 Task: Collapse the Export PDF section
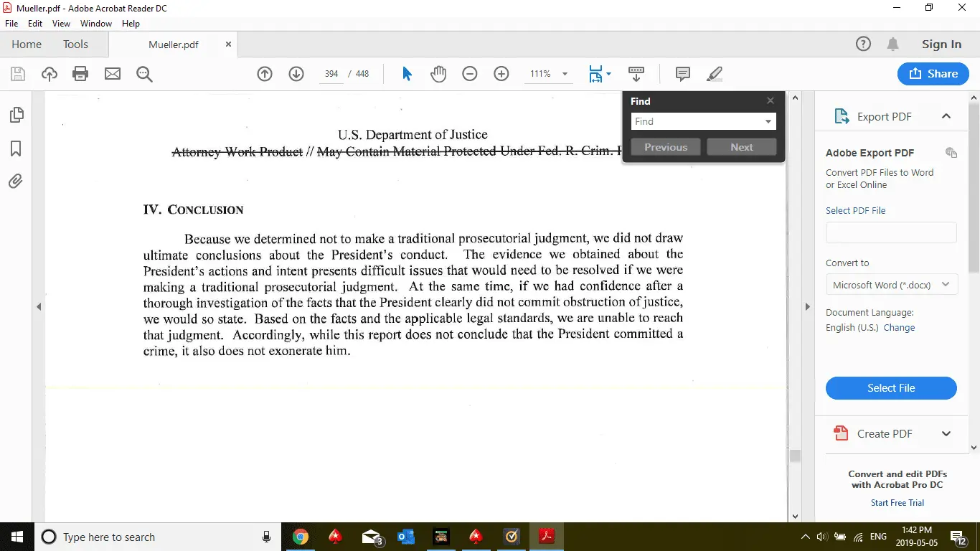(x=946, y=116)
